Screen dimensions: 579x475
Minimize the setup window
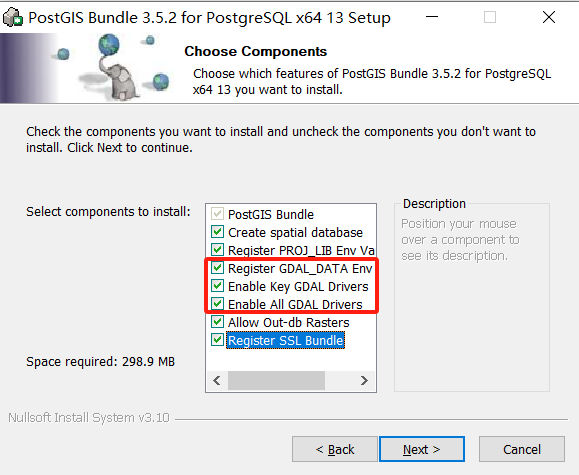point(432,17)
